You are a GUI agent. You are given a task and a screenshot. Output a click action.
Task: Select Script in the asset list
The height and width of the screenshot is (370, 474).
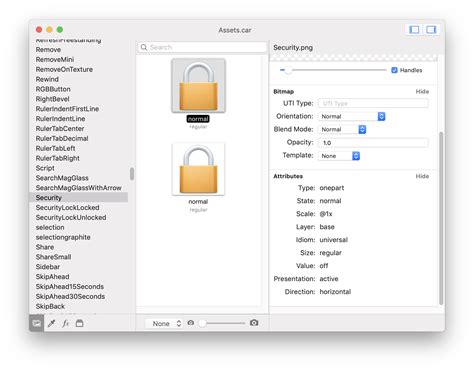[x=45, y=168]
